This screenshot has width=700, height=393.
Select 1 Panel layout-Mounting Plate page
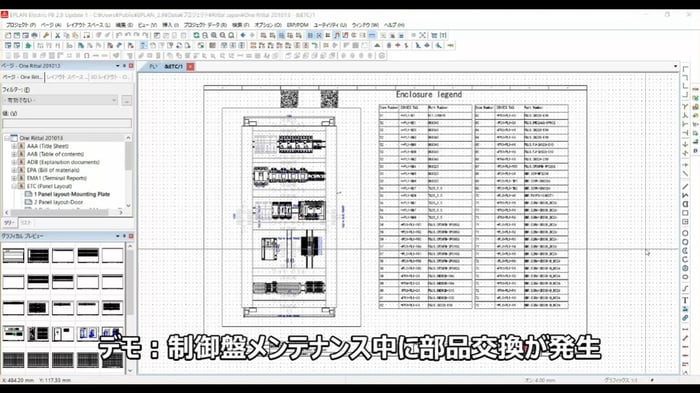click(72, 194)
